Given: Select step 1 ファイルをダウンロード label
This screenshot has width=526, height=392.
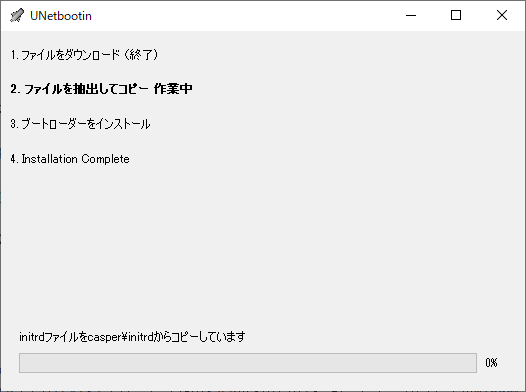Looking at the screenshot, I should 65,55.
